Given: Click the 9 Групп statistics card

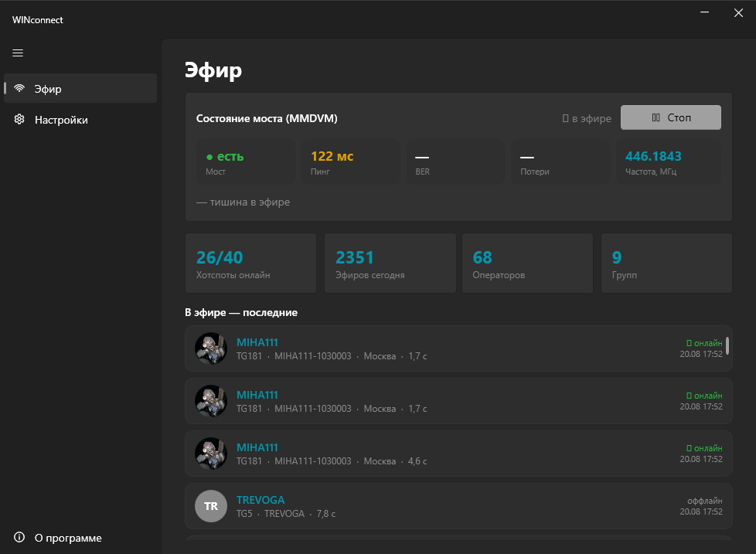Looking at the screenshot, I should click(666, 263).
